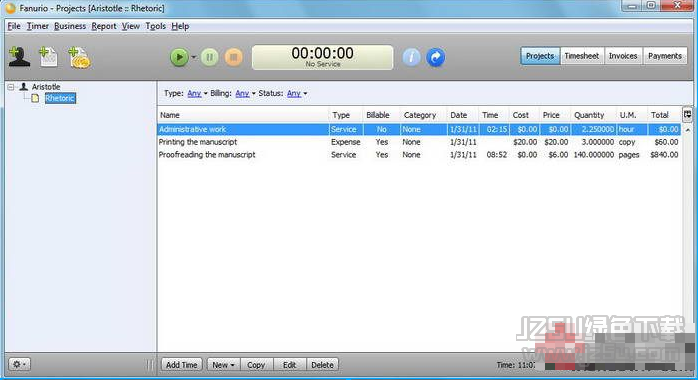The image size is (698, 380).
Task: Sort by the Type column header
Action: (x=346, y=115)
